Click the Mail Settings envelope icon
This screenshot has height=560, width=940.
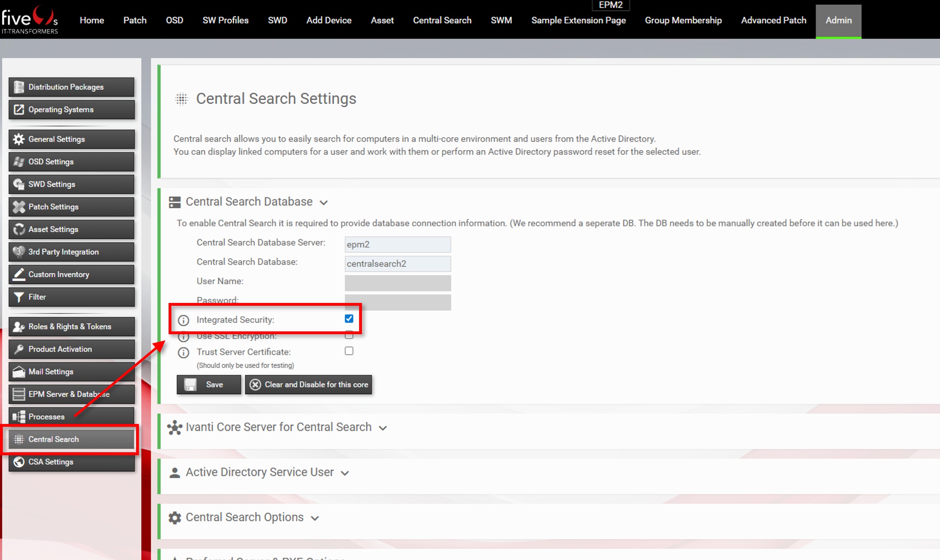tap(19, 372)
